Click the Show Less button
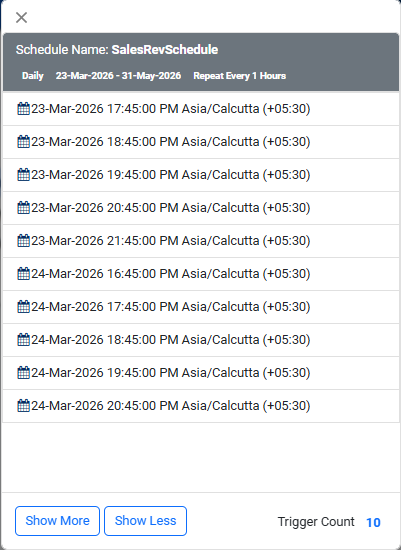 point(146,521)
